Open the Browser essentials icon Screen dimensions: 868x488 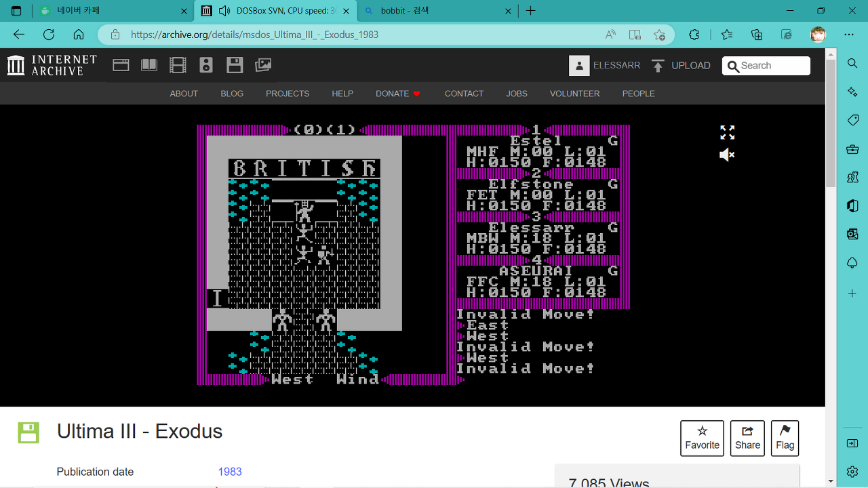pyautogui.click(x=787, y=35)
